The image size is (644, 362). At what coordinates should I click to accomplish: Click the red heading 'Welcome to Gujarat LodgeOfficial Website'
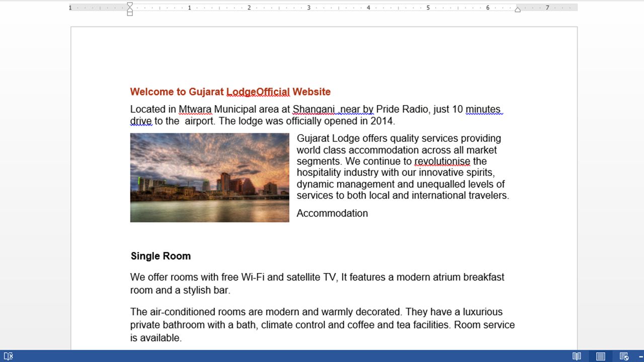click(x=230, y=92)
